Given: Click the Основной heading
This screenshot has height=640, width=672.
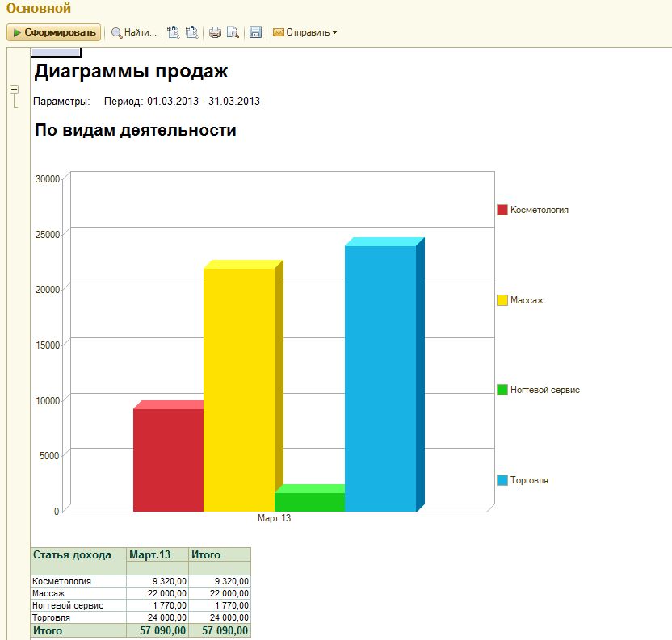Looking at the screenshot, I should pyautogui.click(x=39, y=8).
